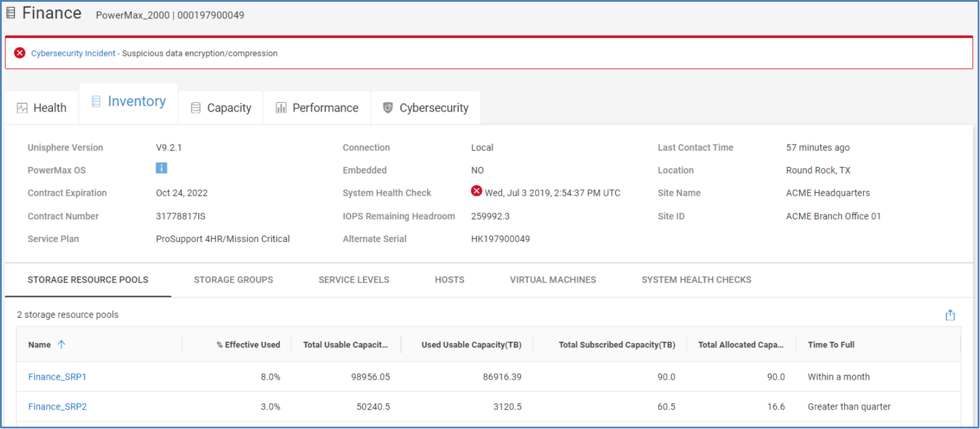This screenshot has height=429, width=980.
Task: Open the Cybersecurity Incident link
Action: point(73,53)
